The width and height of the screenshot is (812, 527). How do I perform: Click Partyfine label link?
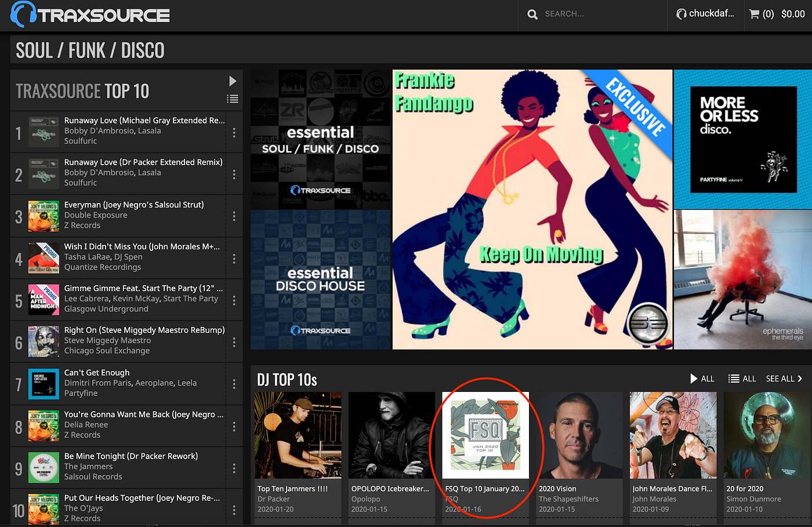(x=81, y=393)
